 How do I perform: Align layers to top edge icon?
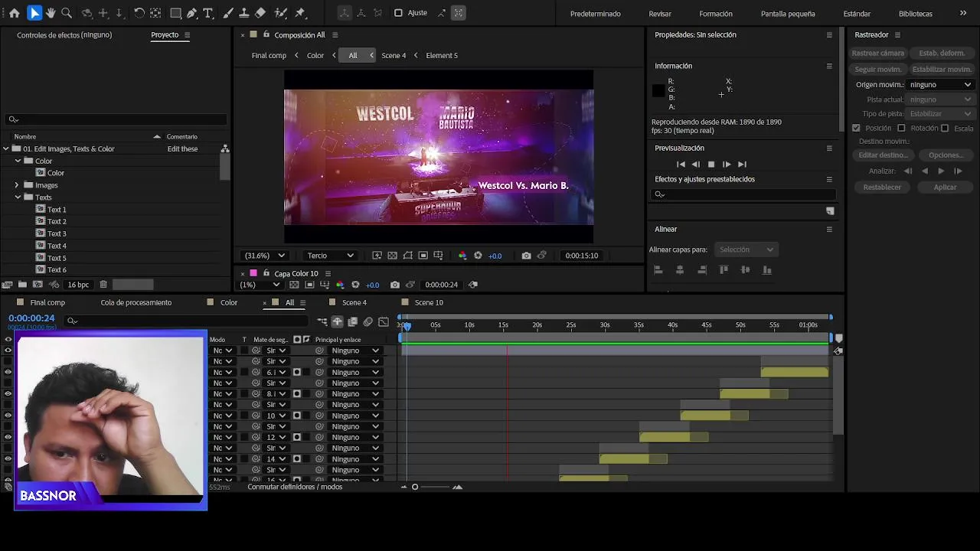[724, 269]
